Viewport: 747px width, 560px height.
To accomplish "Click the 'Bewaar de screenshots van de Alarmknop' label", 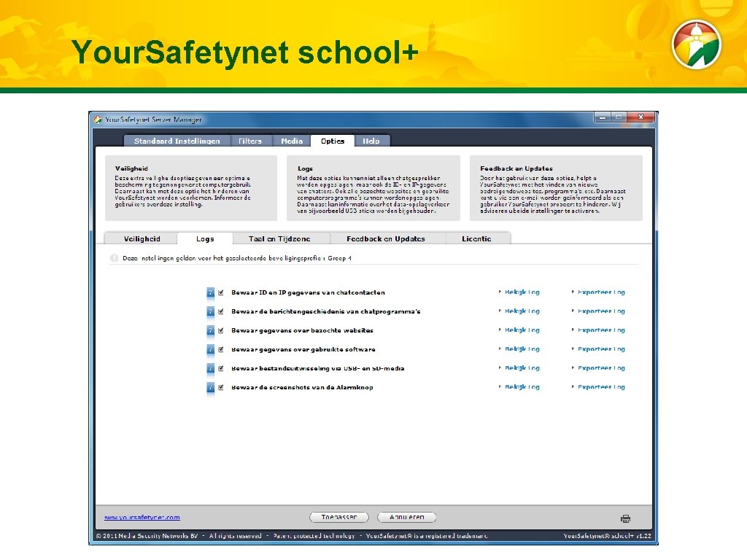I will (303, 388).
